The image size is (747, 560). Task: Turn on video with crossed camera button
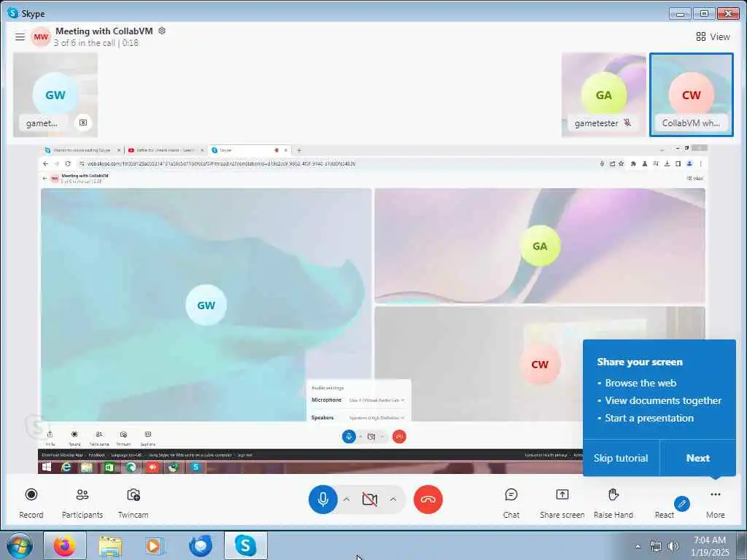370,499
